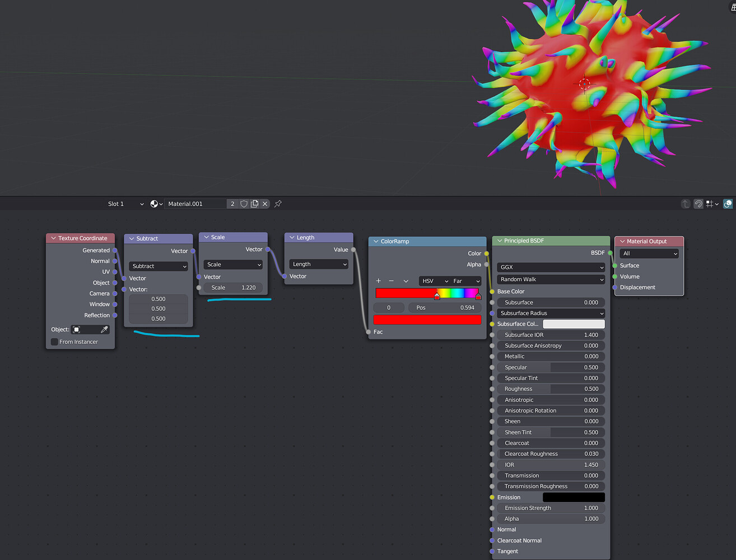Open the Slot 1 dropdown
Viewport: 736px width, 560px height.
(x=125, y=204)
